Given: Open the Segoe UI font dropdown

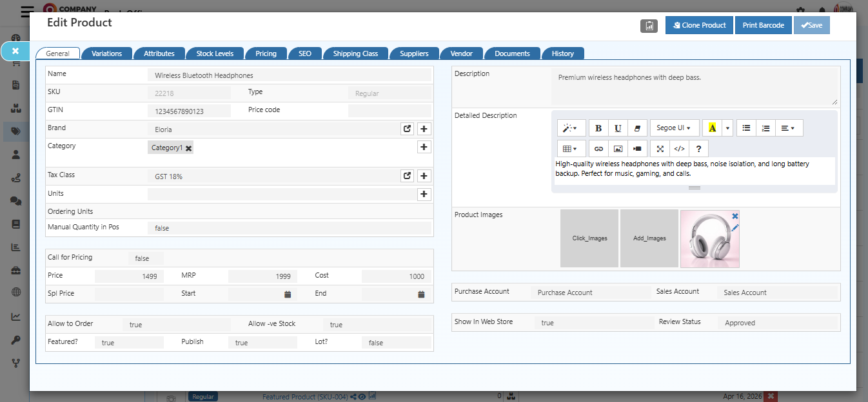Looking at the screenshot, I should [673, 128].
